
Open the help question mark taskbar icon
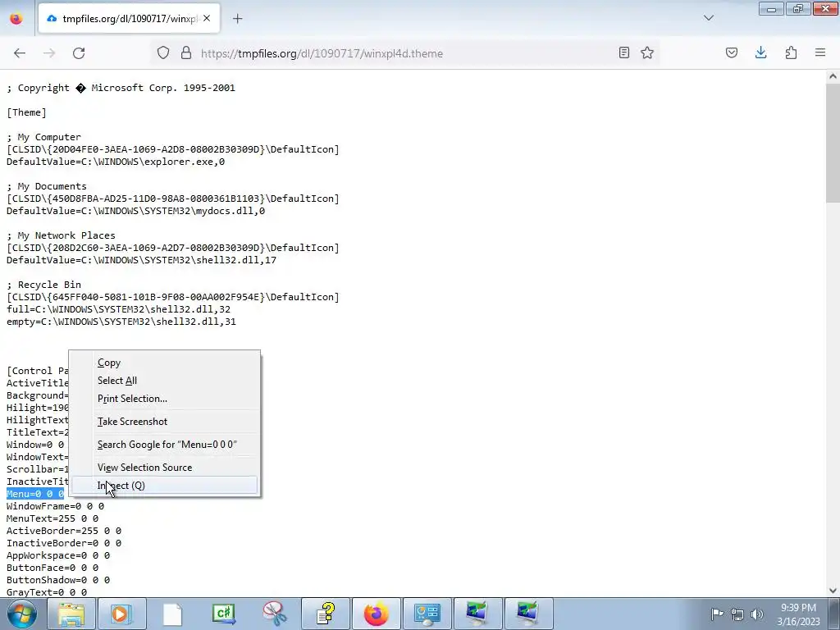pos(325,614)
